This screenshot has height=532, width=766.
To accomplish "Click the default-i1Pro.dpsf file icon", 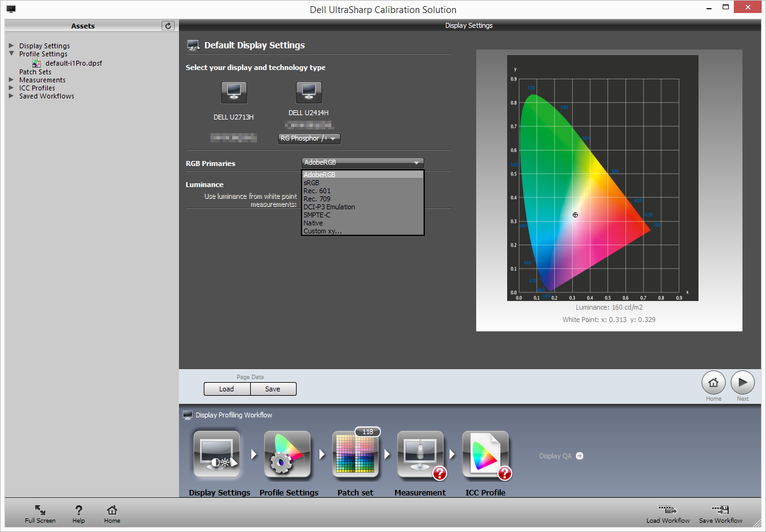I will pyautogui.click(x=37, y=63).
